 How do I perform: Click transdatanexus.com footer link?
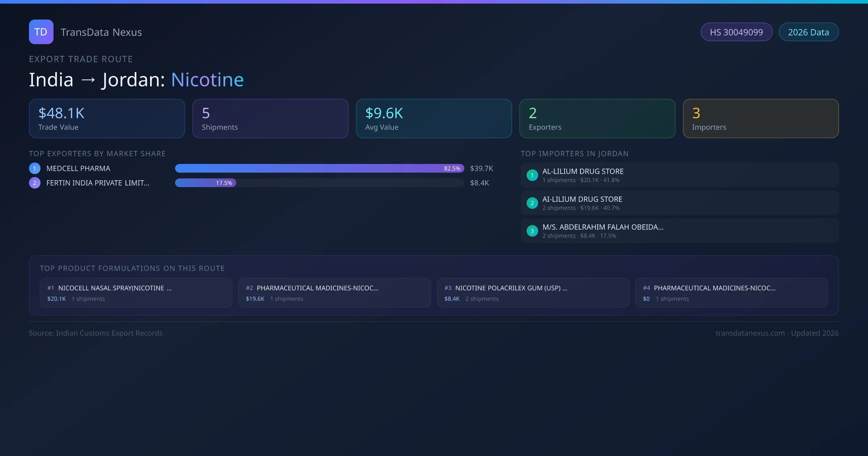pos(750,333)
